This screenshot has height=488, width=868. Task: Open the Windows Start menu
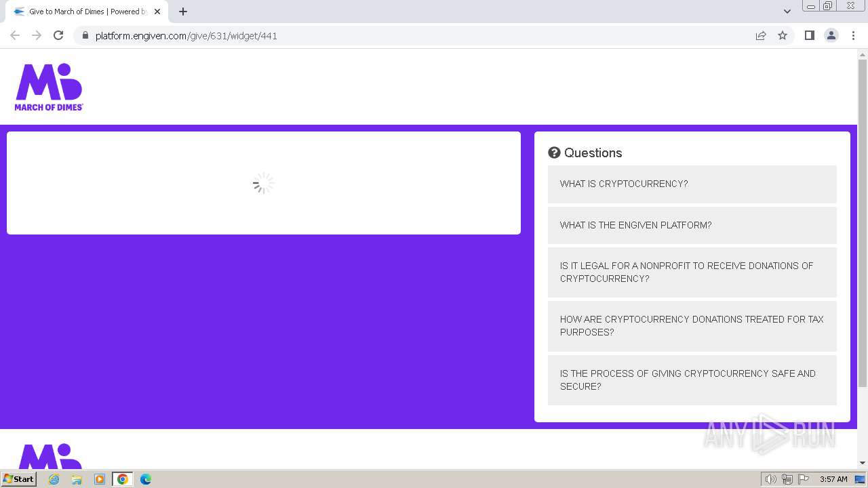point(18,479)
